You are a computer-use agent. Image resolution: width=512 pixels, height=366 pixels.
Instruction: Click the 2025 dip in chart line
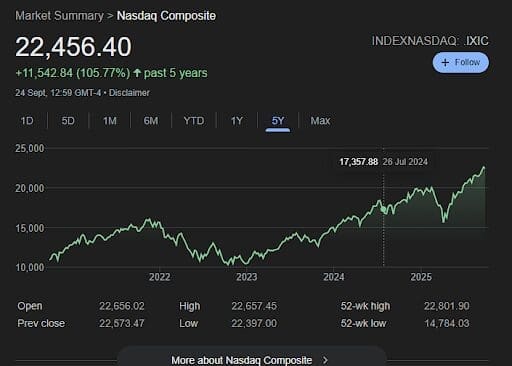[444, 221]
